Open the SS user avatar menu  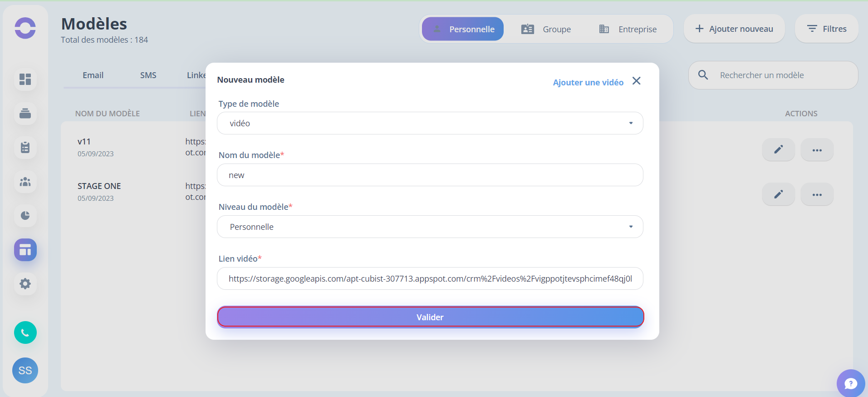coord(25,371)
